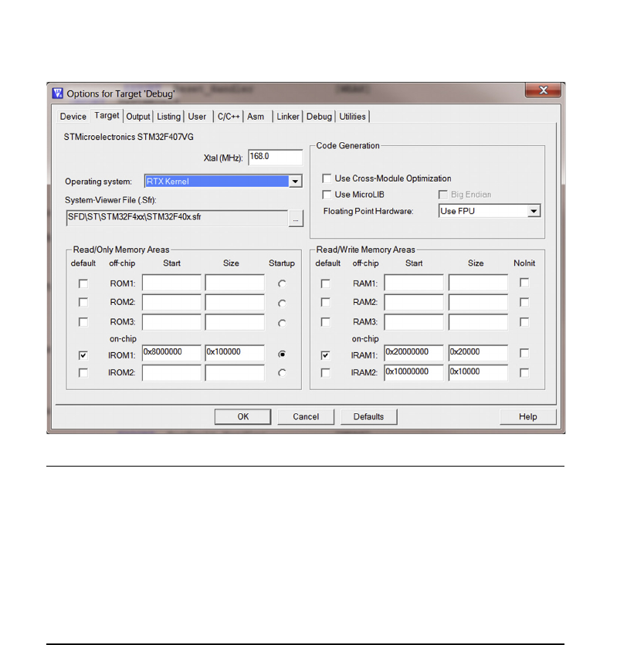The width and height of the screenshot is (644, 645).
Task: Click the ROM1 Size field
Action: click(x=235, y=283)
